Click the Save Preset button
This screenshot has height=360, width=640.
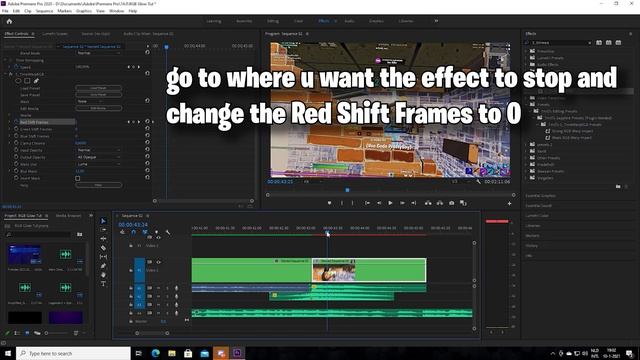pos(98,95)
